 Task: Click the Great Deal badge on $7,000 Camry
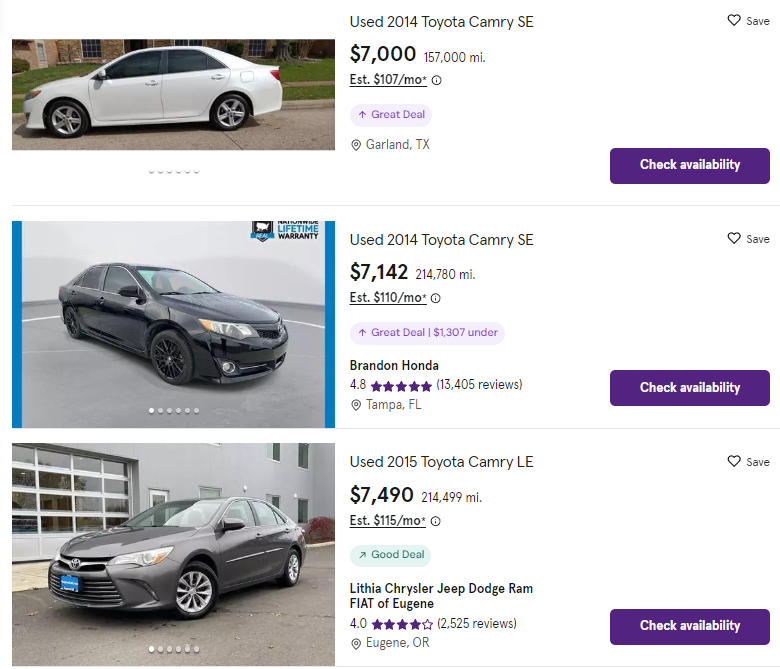click(391, 115)
